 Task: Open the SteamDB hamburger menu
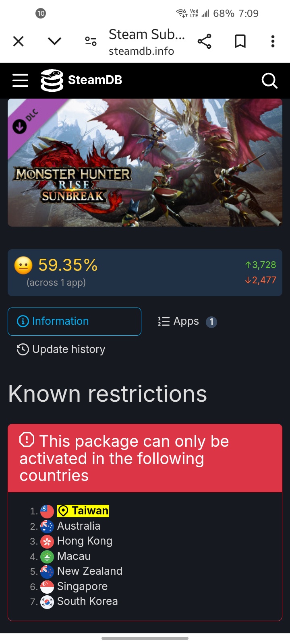coord(20,80)
